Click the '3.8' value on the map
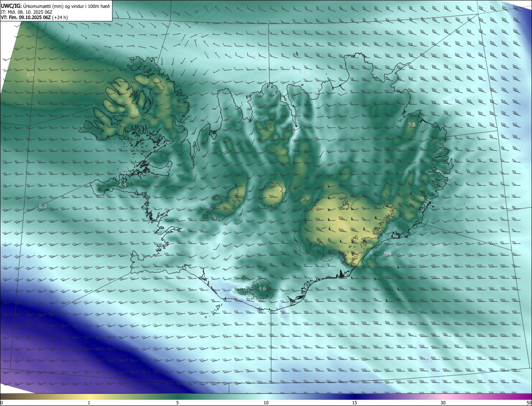Screen dimensions: 532x406 [x=411, y=125]
